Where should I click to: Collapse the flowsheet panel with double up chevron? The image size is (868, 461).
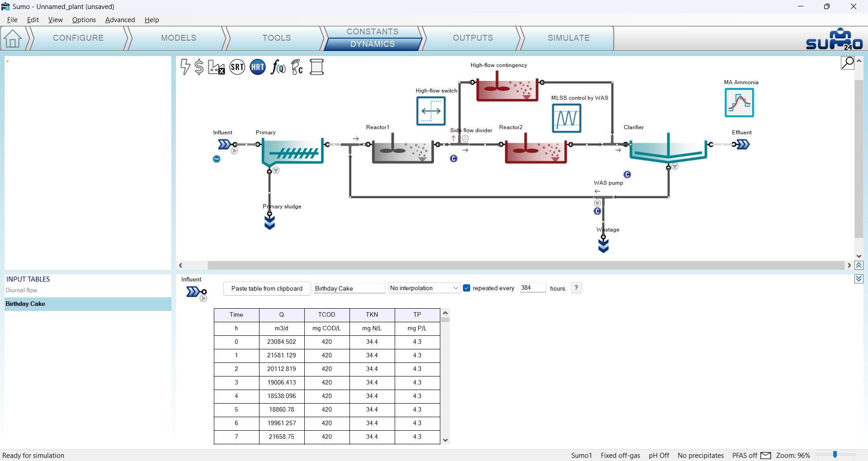(x=859, y=265)
